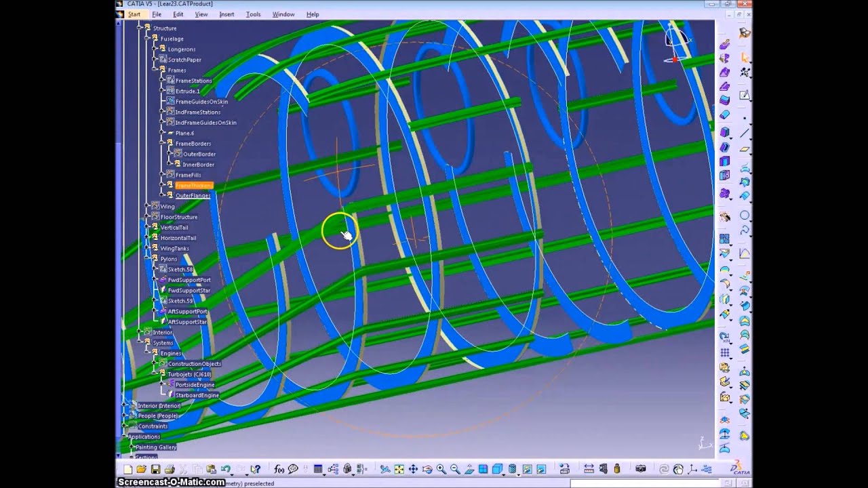Select the Pad tool in right toolbar

[x=725, y=44]
